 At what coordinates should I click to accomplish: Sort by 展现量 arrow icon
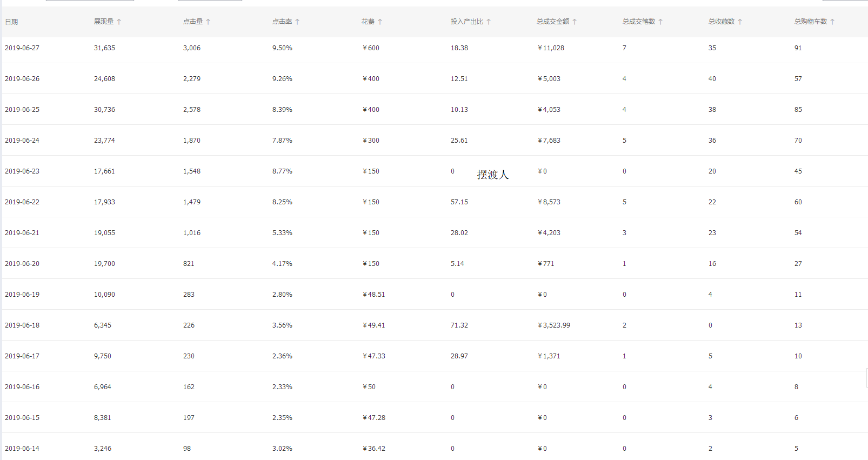click(119, 22)
